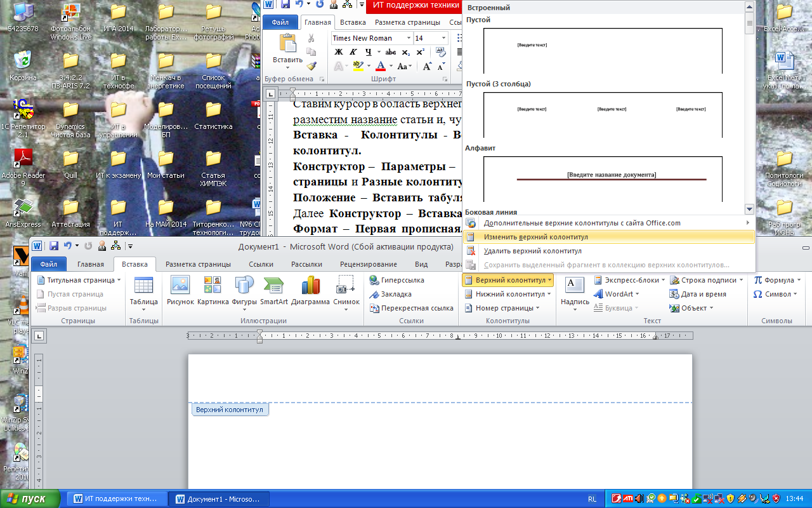Screen dimensions: 812x508
Task: Open the Ссылки tab in Документ1
Action: 261,264
